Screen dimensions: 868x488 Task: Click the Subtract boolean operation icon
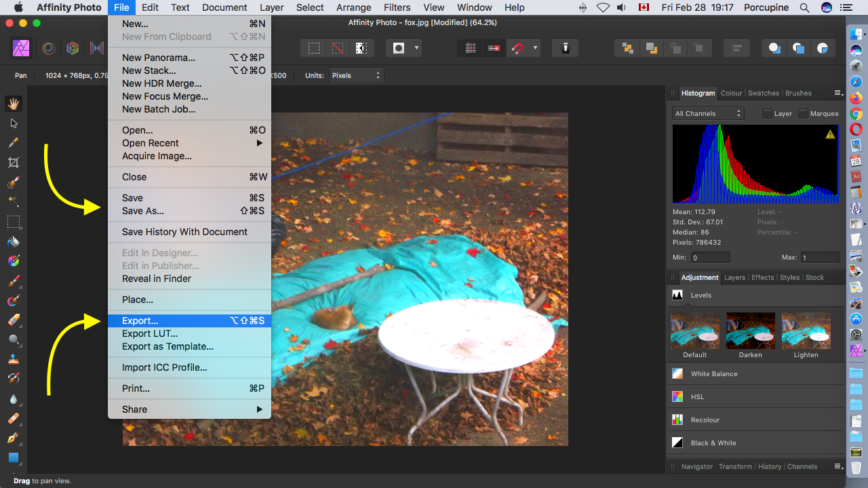(x=798, y=48)
